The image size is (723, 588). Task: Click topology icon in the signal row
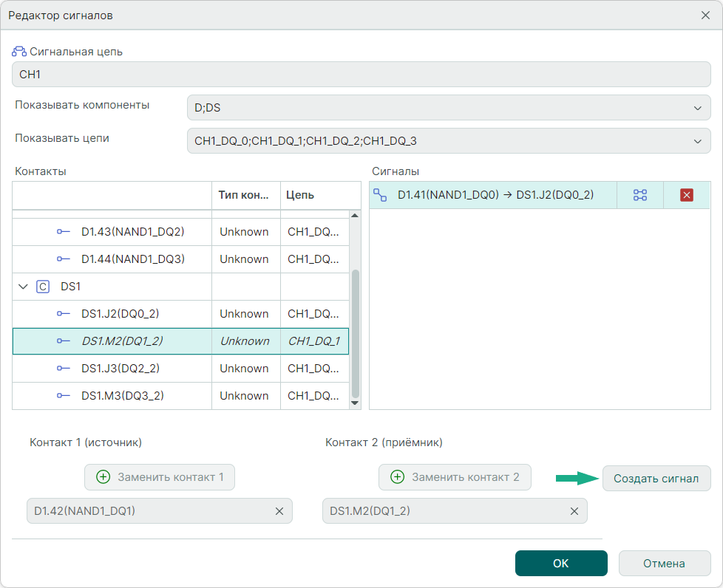click(639, 195)
